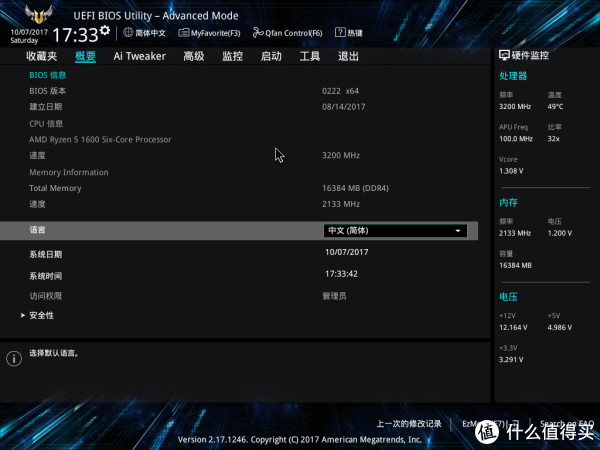This screenshot has width=600, height=450.
Task: Click the TUF logo icon
Action: tap(38, 15)
